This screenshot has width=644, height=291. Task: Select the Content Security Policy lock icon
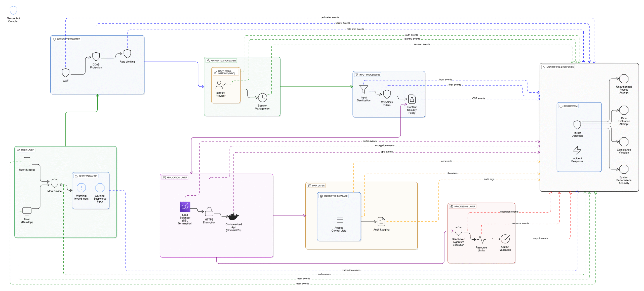tap(412, 99)
